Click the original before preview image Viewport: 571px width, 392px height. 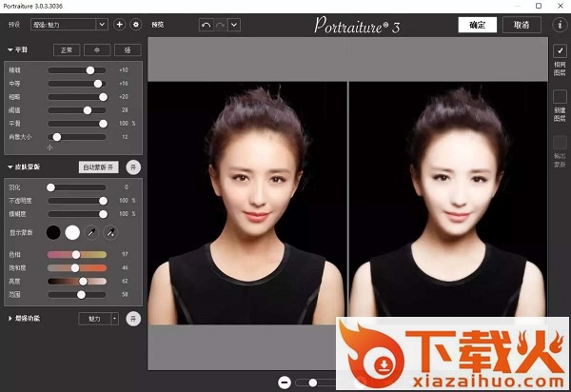[x=247, y=203]
